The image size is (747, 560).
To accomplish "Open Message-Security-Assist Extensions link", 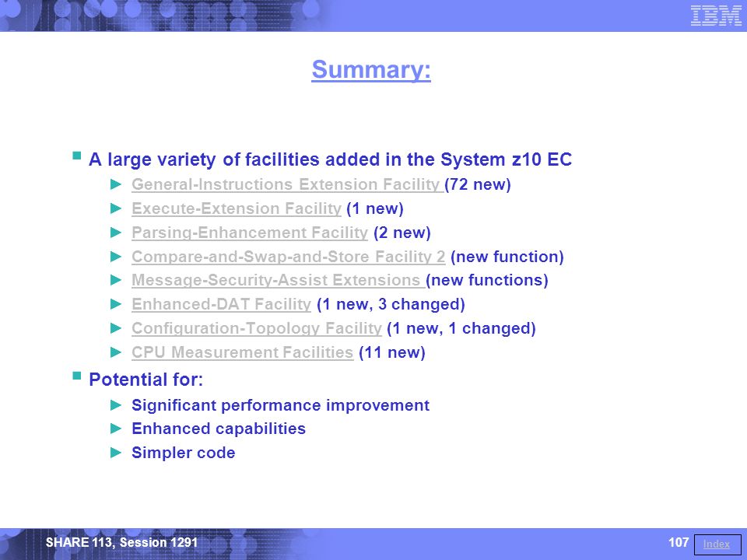I will click(x=279, y=280).
